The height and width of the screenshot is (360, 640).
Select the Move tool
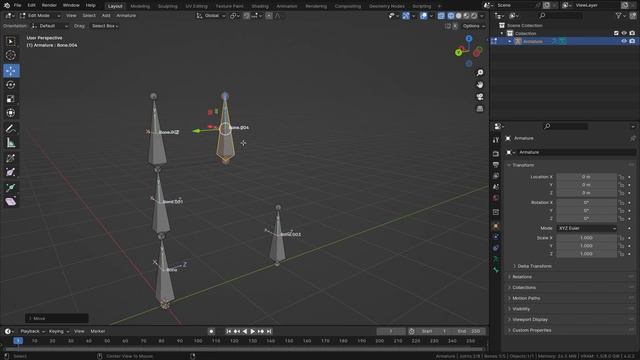(11, 71)
